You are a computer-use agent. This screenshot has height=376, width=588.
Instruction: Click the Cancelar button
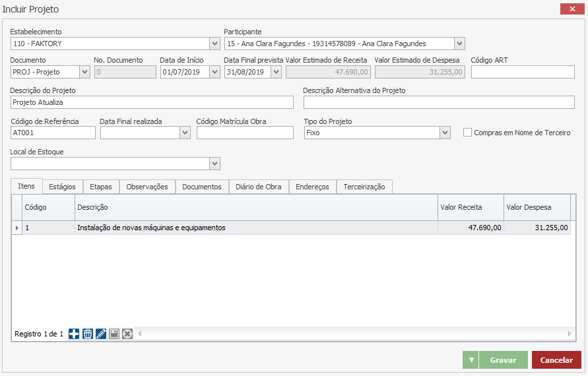coord(556,360)
